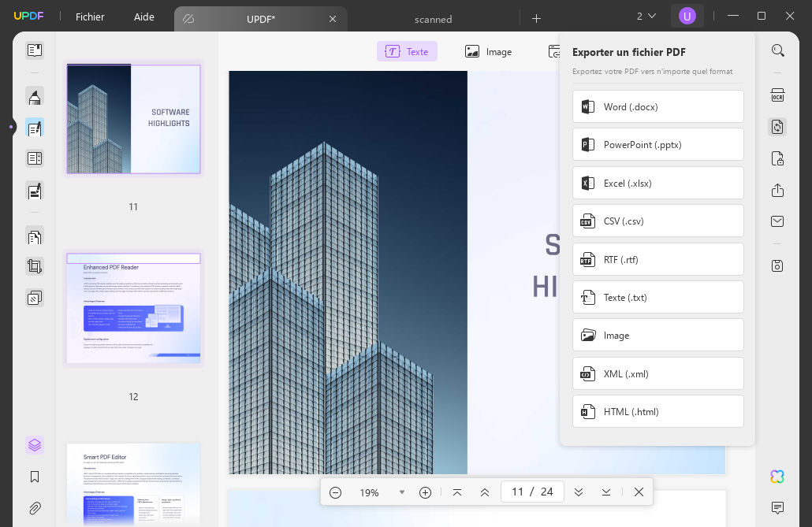Screen dimensions: 812x527
Task: Expand the 19% zoom level dropdown
Action: point(402,492)
